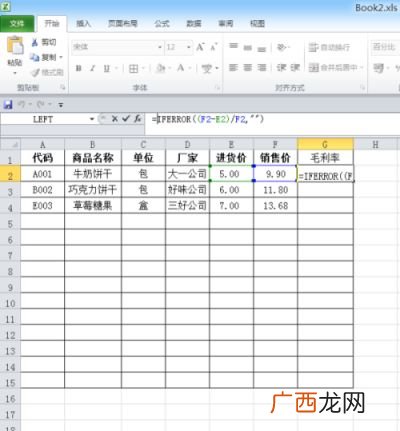Click the Copy (复制) icon
The width and height of the screenshot is (400, 431).
tap(35, 57)
